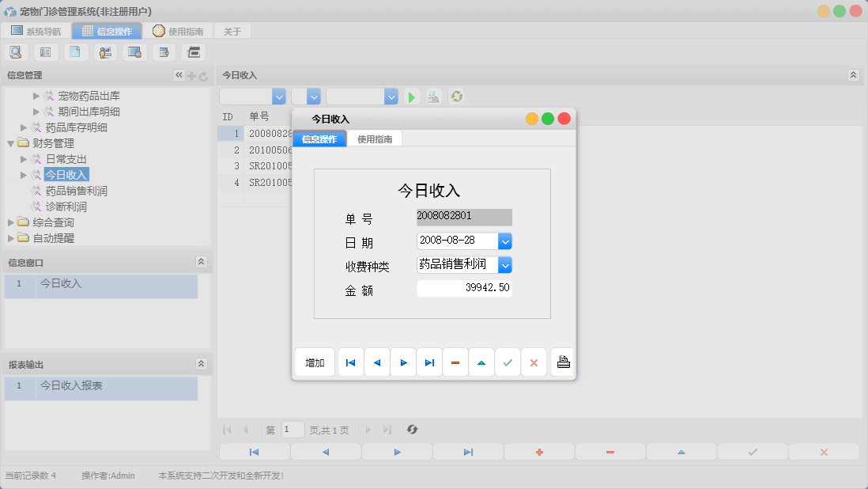This screenshot has width=868, height=489.
Task: Open the 收费种类 dropdown showing 药品销售利润
Action: point(504,264)
